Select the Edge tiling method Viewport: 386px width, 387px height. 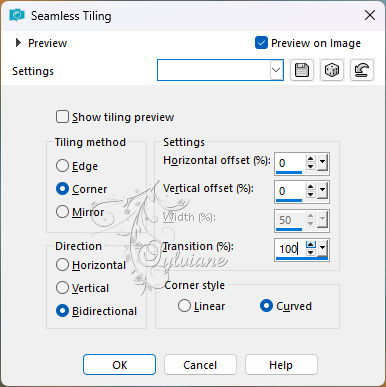point(62,166)
